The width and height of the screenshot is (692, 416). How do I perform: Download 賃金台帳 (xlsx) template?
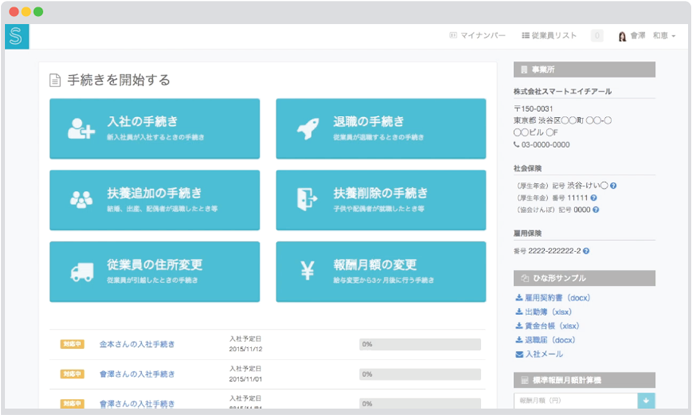(x=547, y=326)
